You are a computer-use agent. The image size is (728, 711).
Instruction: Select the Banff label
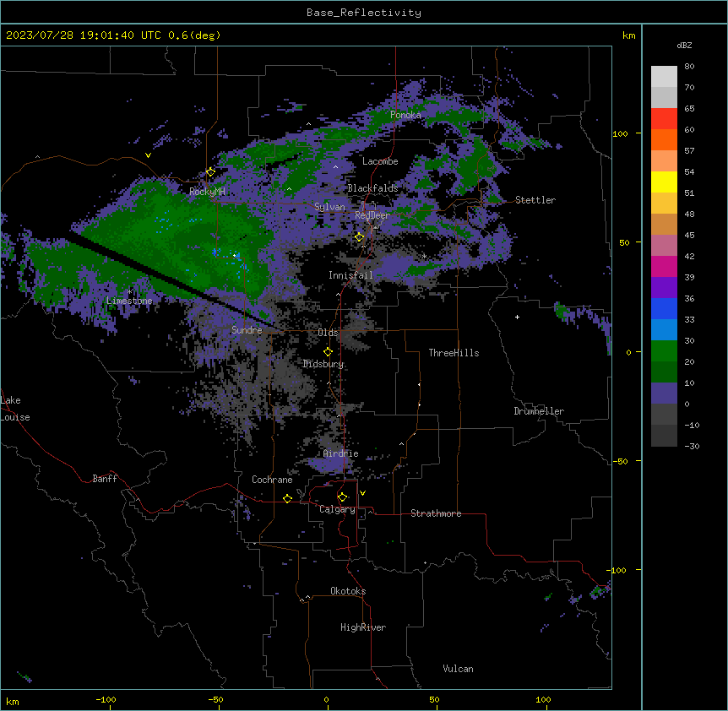(x=105, y=479)
